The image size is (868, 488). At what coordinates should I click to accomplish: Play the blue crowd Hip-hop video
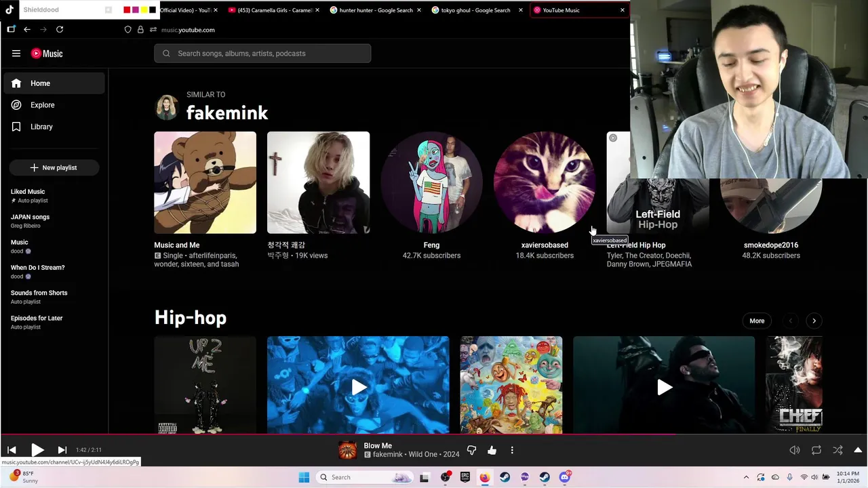click(x=358, y=386)
